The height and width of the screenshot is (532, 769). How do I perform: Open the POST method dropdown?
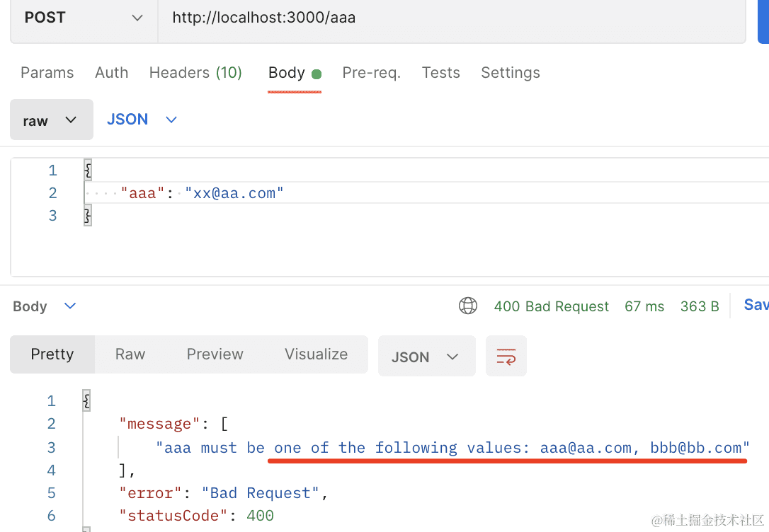point(84,18)
